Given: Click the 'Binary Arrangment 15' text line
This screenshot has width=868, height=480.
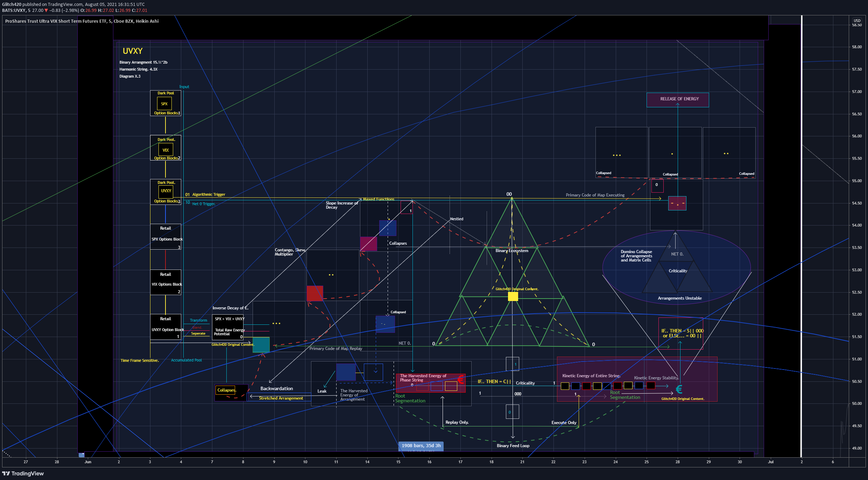Looking at the screenshot, I should pos(143,62).
